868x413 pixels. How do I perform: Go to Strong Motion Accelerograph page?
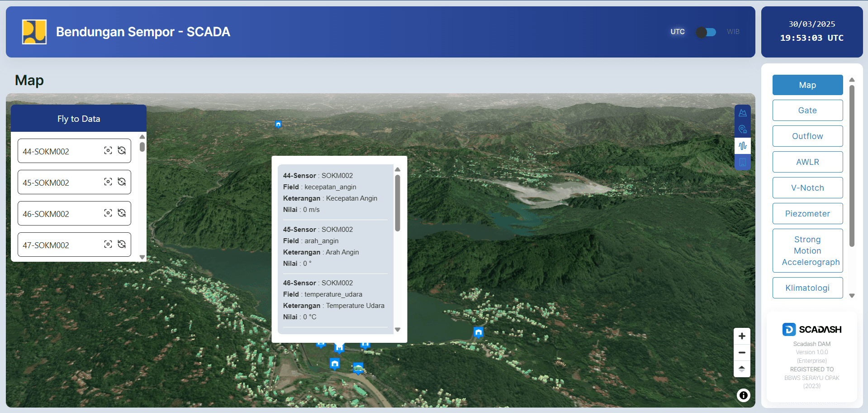(x=807, y=251)
